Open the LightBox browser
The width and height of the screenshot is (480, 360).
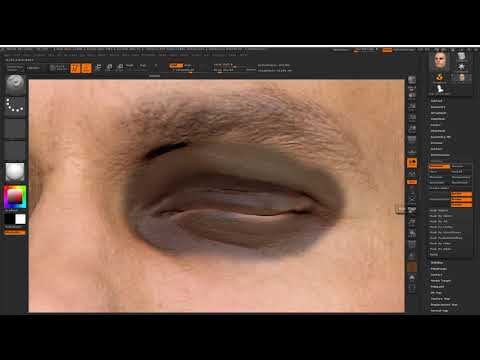tap(33, 68)
